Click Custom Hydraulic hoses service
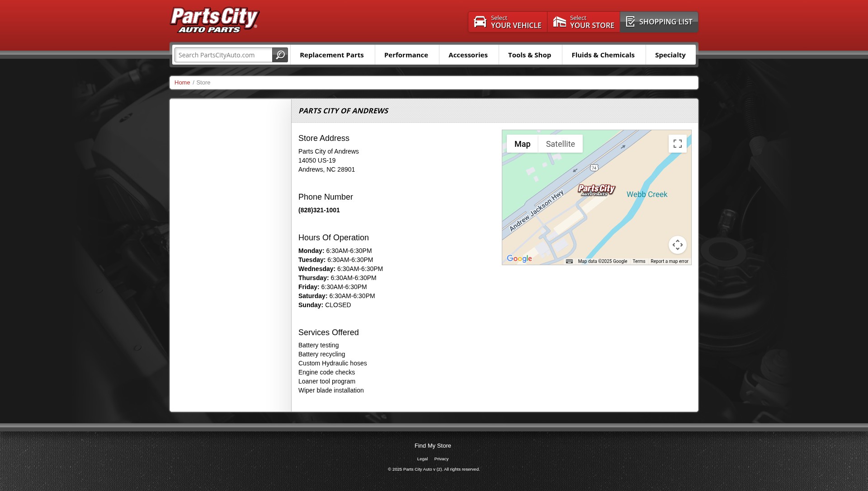 [332, 363]
